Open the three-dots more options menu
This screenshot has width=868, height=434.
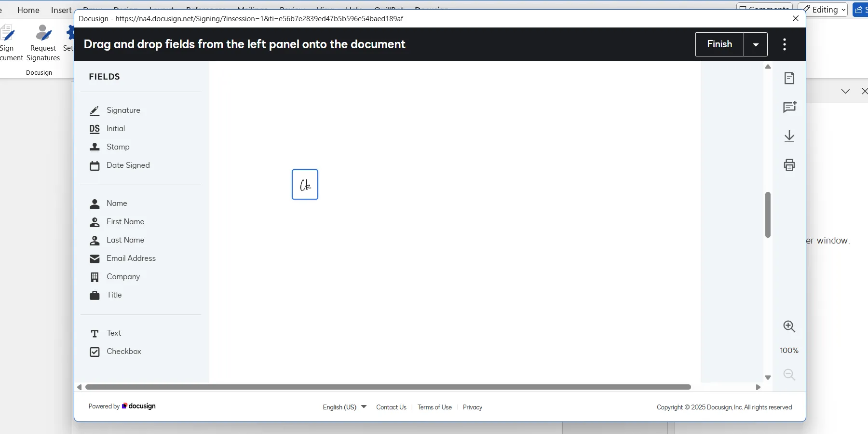(x=785, y=44)
